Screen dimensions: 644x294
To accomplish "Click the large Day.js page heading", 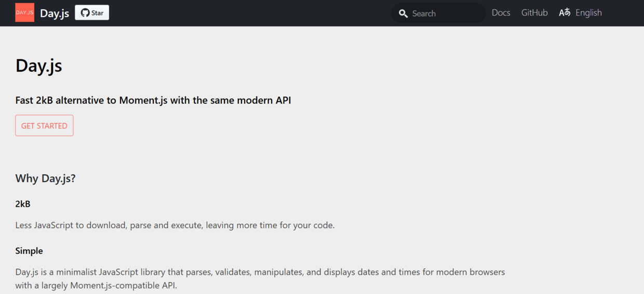I will coord(39,66).
